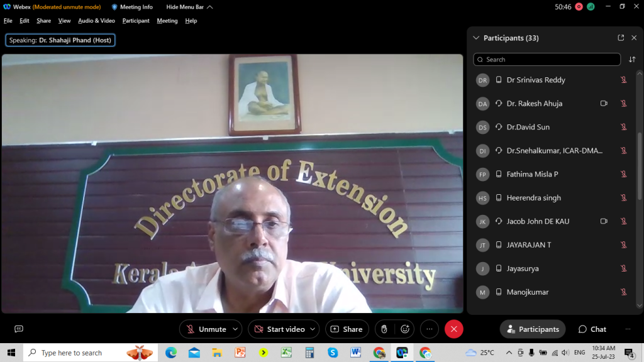The width and height of the screenshot is (644, 362).
Task: Click DS avatar of Dr.David Sun
Action: [482, 127]
